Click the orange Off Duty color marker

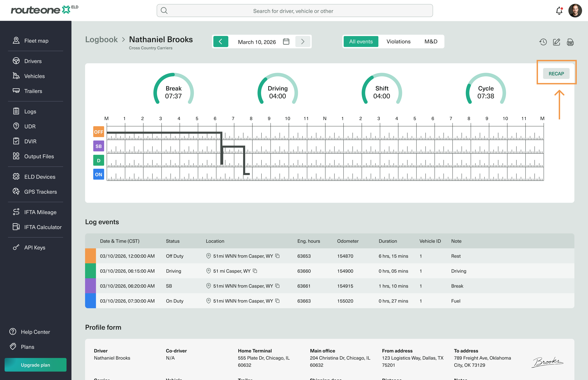(x=91, y=256)
